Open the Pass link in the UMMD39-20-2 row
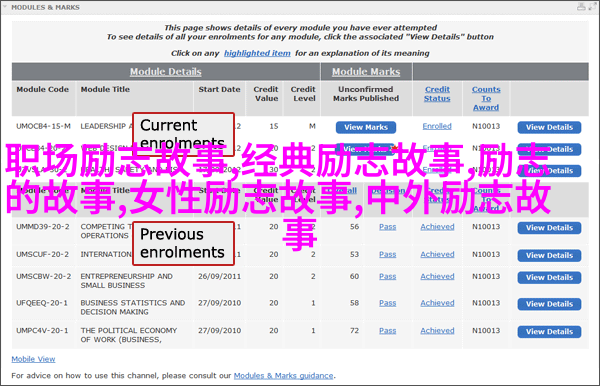The height and width of the screenshot is (386, 600). click(388, 227)
